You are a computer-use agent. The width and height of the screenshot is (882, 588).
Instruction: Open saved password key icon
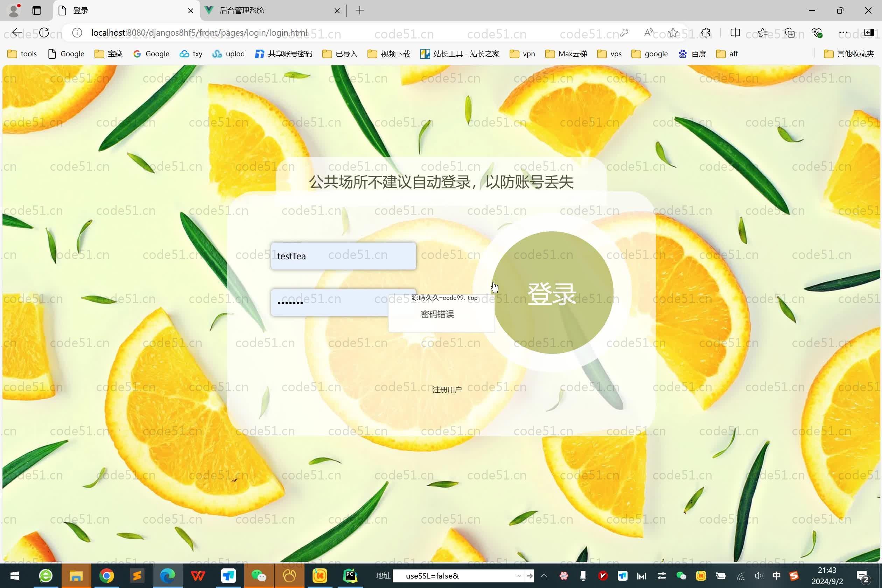[624, 33]
